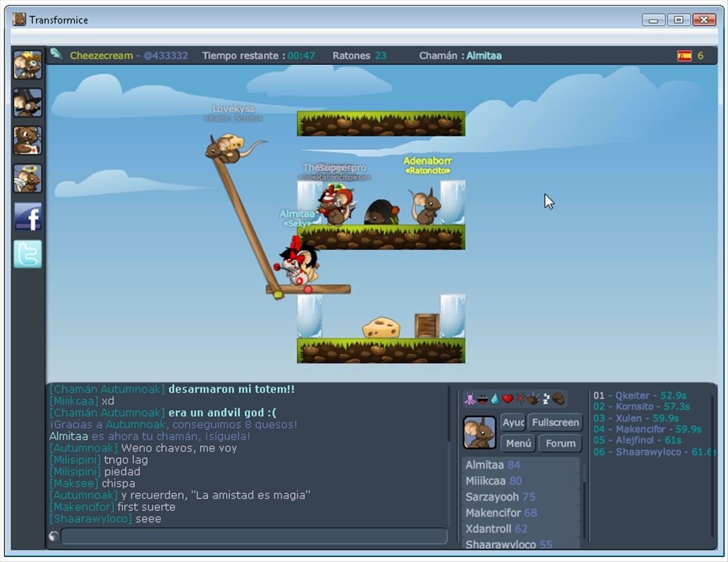The image size is (728, 562).
Task: Select Miiikcaa 80 in player list
Action: pos(521,481)
